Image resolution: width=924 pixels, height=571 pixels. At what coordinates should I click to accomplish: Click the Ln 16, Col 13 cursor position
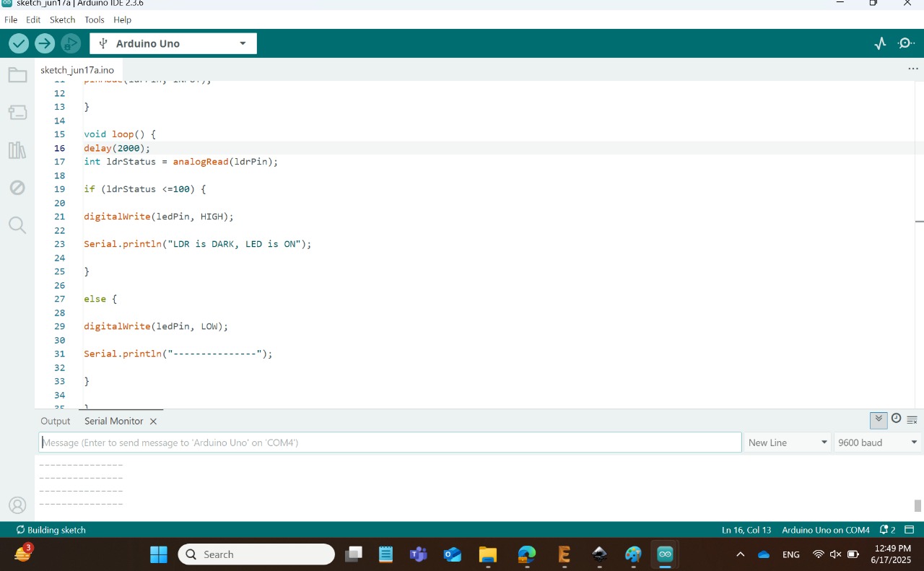tap(746, 530)
